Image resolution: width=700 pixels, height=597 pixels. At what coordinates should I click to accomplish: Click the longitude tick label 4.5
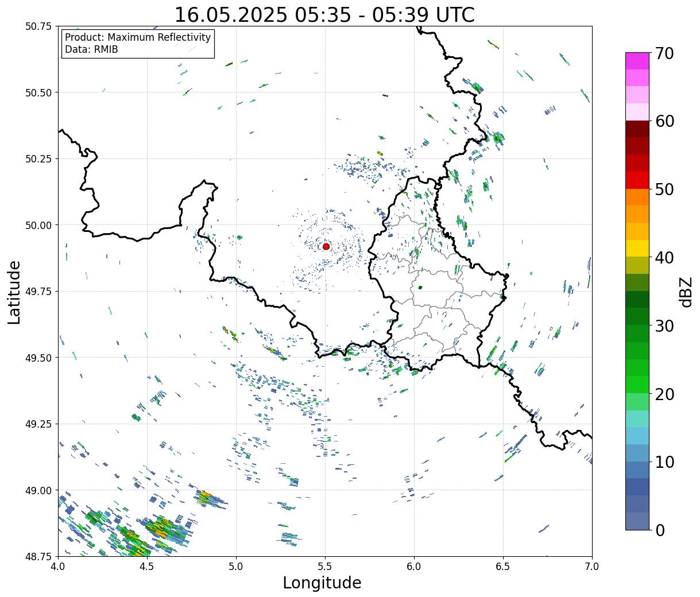tap(147, 567)
